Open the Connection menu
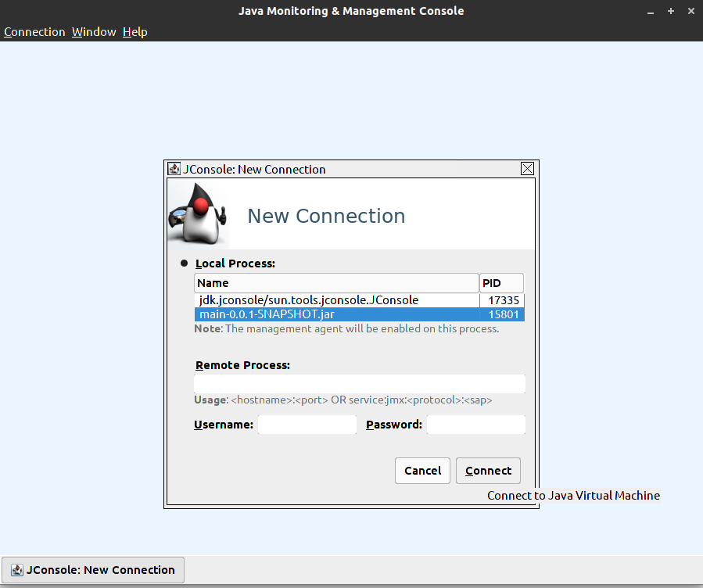 tap(34, 32)
